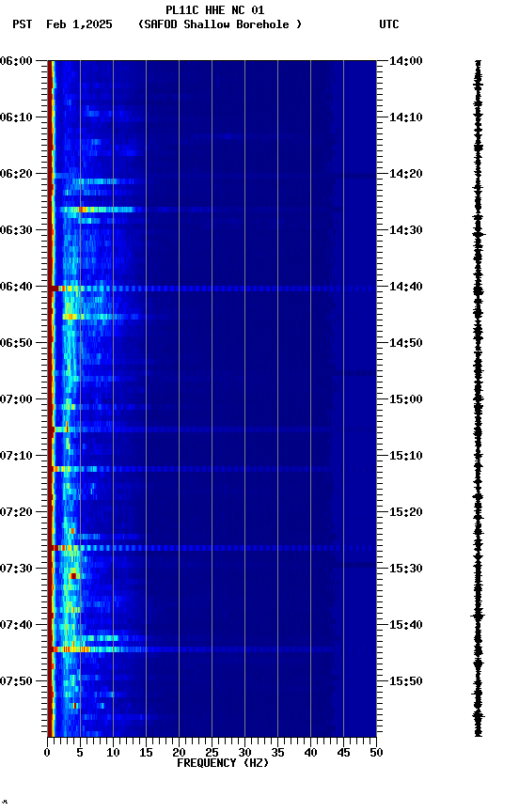Click the "15:30" UTC time label
The image size is (519, 812).
(x=406, y=569)
